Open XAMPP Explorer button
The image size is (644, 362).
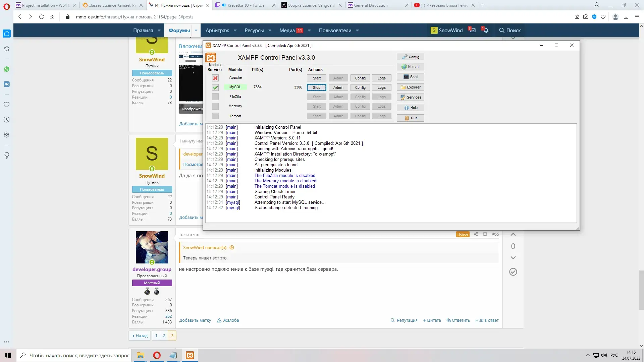click(411, 87)
